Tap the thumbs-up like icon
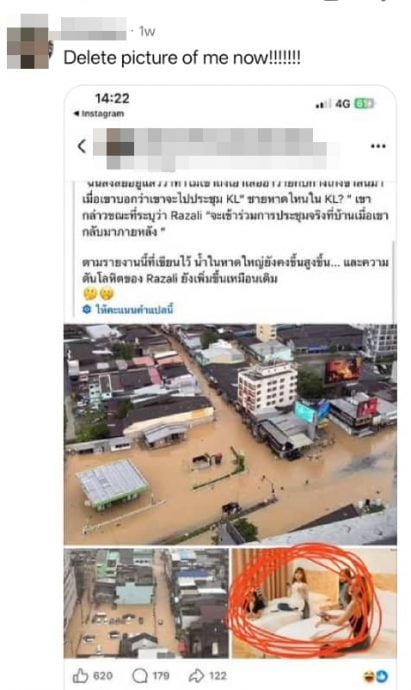 pos(81,675)
